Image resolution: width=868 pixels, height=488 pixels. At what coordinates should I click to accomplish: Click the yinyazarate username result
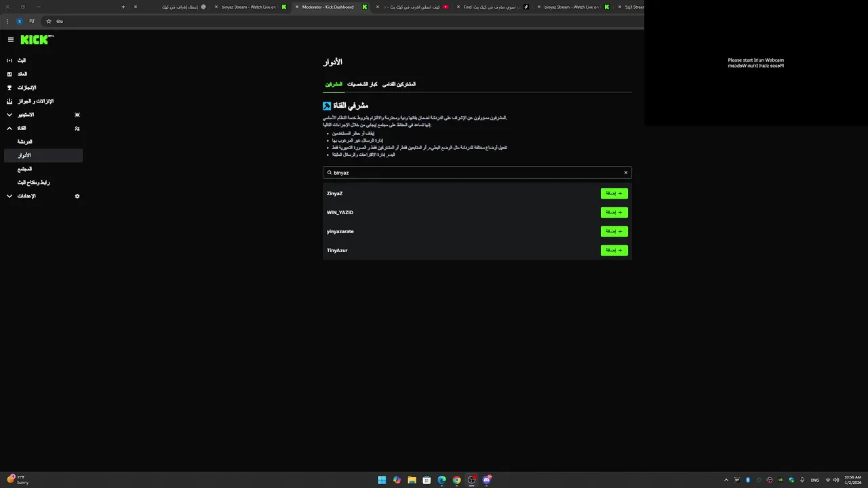tap(340, 231)
